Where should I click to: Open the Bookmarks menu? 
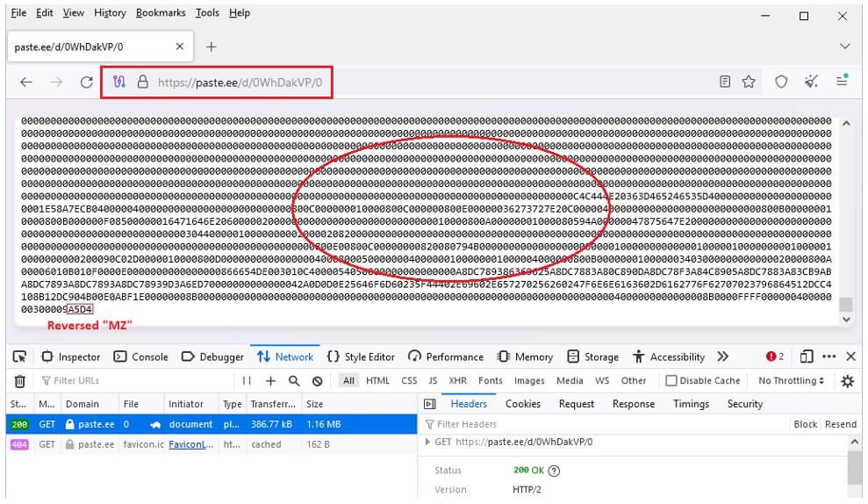tap(161, 13)
